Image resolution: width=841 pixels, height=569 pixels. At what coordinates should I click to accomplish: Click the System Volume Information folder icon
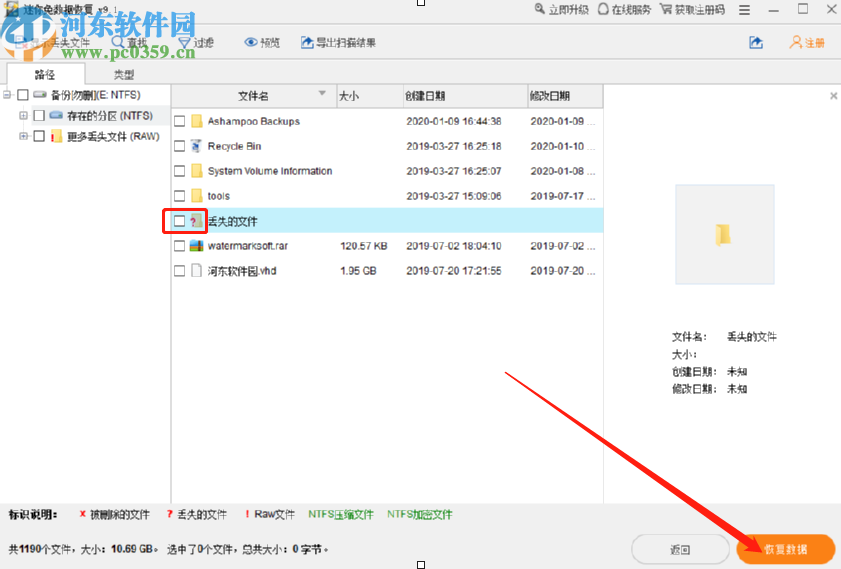(x=197, y=171)
